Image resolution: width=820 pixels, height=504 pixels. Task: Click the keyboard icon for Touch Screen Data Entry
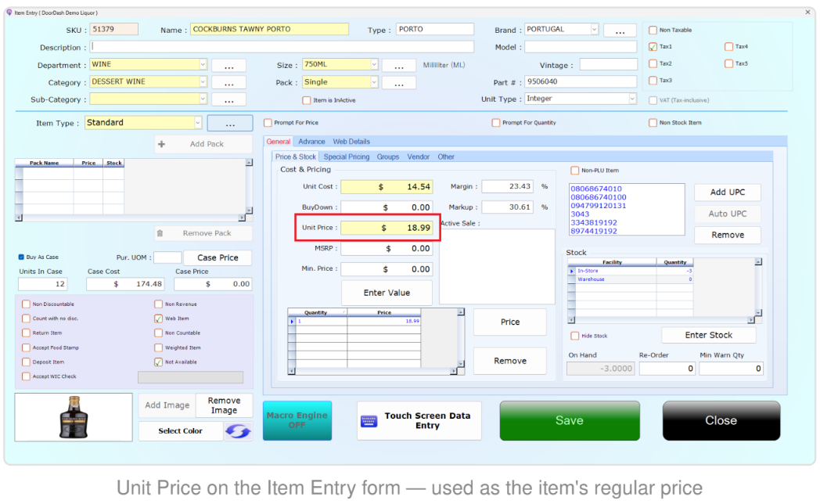[x=369, y=421]
